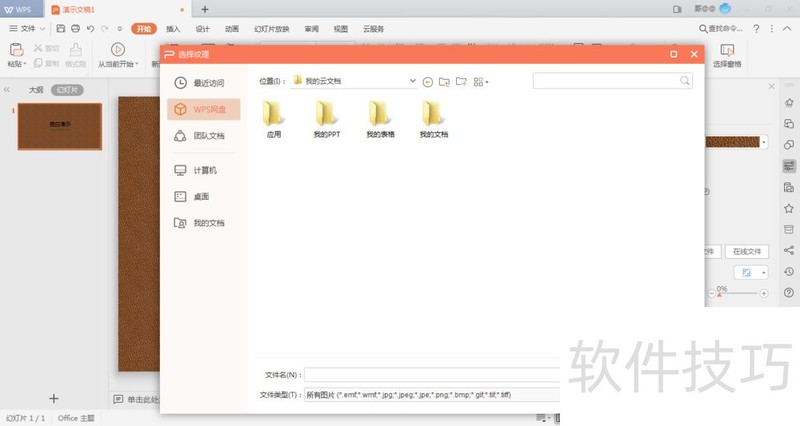Select the 我的文档 folder in file list
Image resolution: width=800 pixels, height=426 pixels.
pyautogui.click(x=434, y=119)
